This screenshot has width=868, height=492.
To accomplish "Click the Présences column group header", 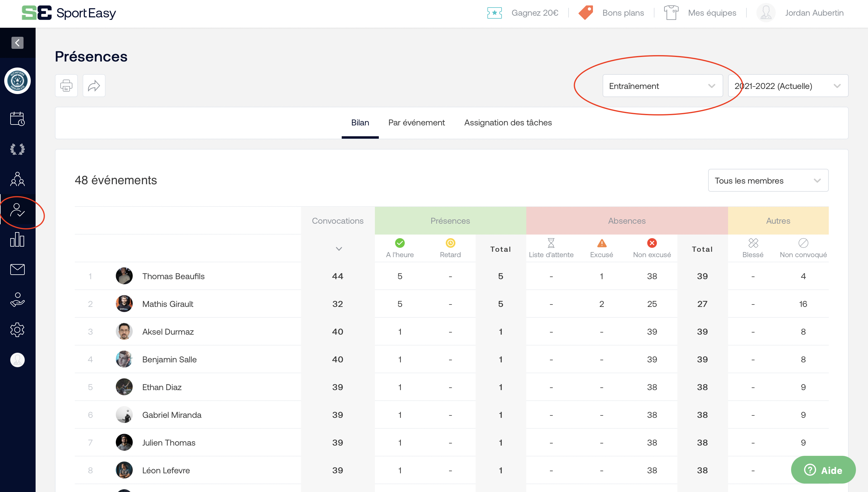I will pyautogui.click(x=450, y=221).
